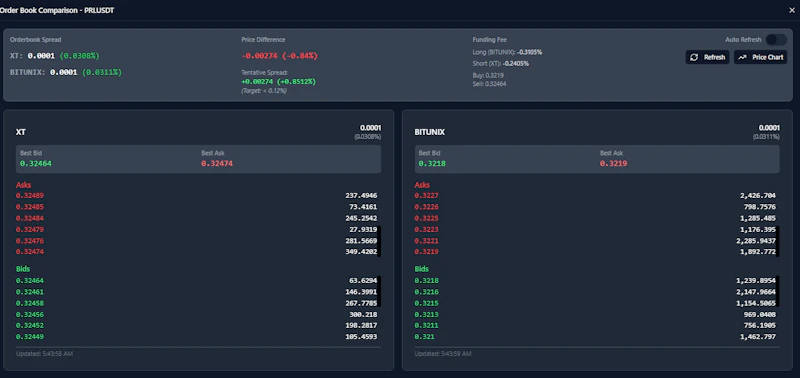Screen dimensions: 800x378
Task: Click the XT Updated 5:43:58 AM timestamp
Action: pyautogui.click(x=44, y=354)
